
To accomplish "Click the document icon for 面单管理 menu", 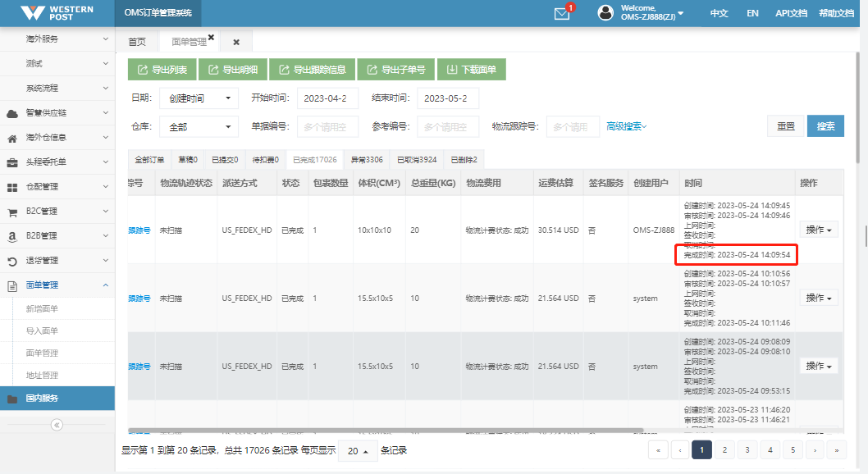I will click(12, 286).
